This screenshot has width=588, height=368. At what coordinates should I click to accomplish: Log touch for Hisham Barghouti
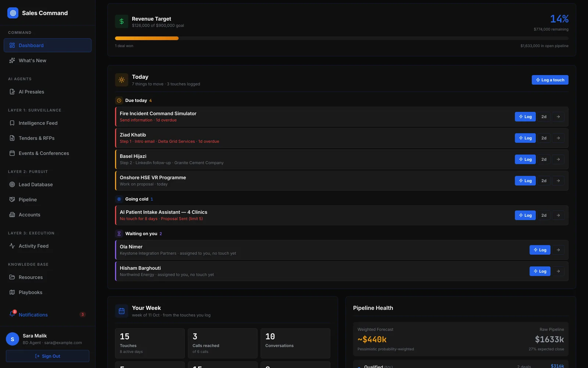540,271
